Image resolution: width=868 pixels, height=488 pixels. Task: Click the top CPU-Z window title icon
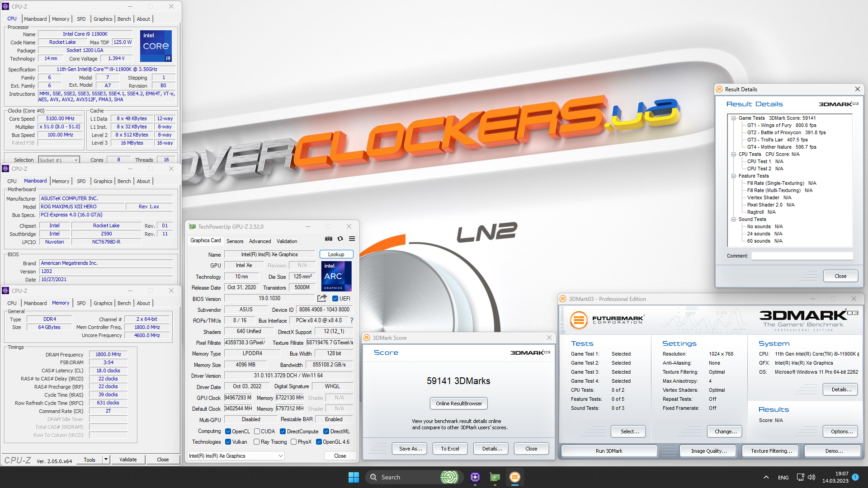pyautogui.click(x=5, y=6)
